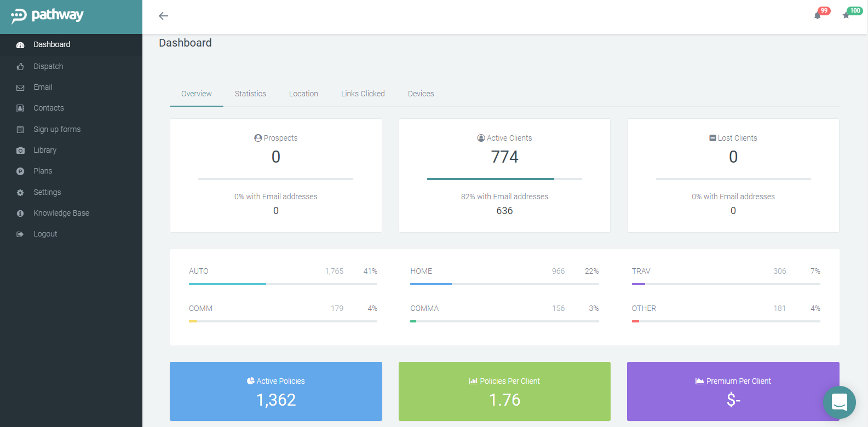
Task: Open the Location tab
Action: click(x=303, y=94)
